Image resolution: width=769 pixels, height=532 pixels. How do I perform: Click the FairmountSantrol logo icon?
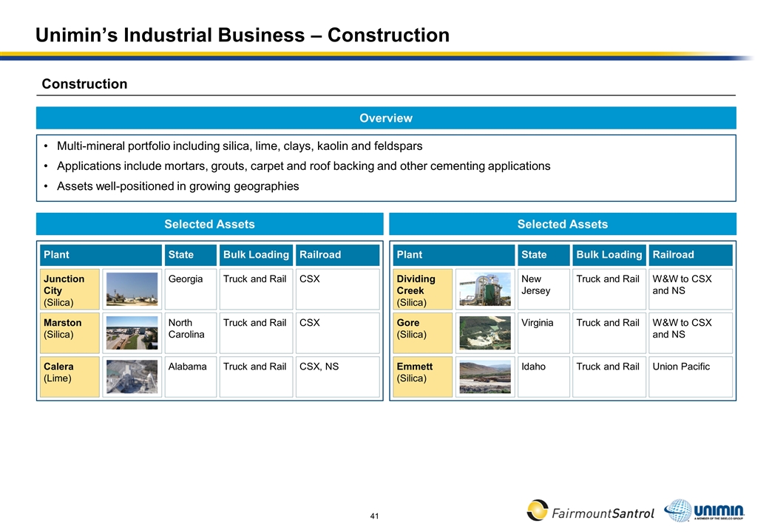pyautogui.click(x=538, y=510)
